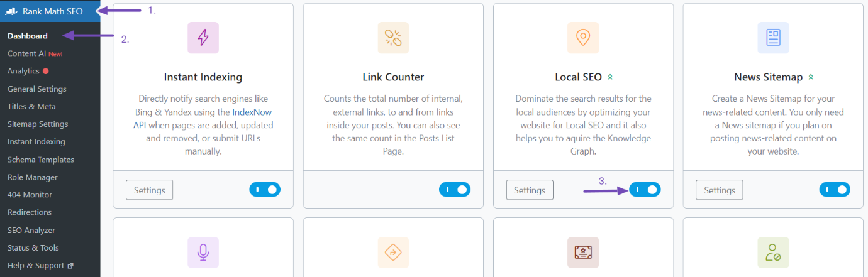Click the purple microphone module icon
This screenshot has height=277, width=868.
point(203,253)
